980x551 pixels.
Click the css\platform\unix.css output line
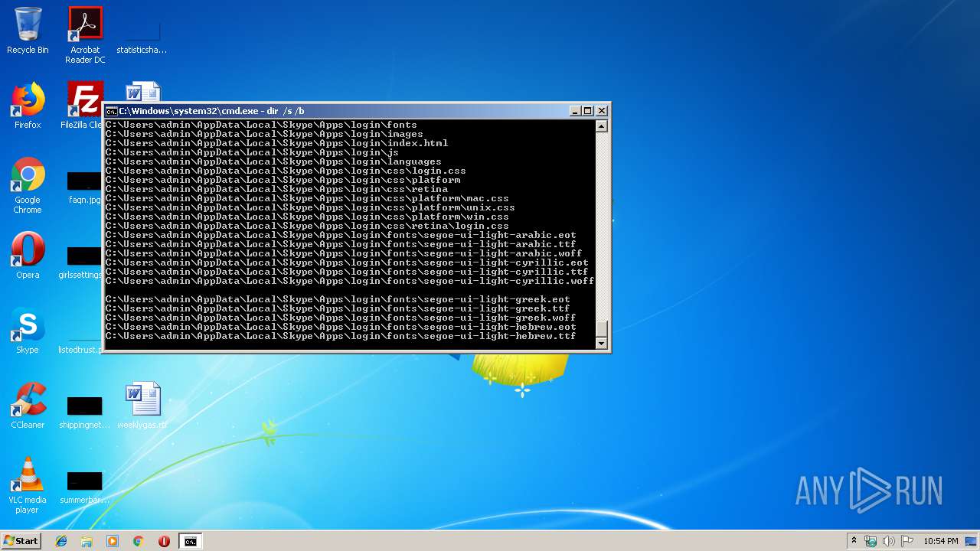pos(310,207)
